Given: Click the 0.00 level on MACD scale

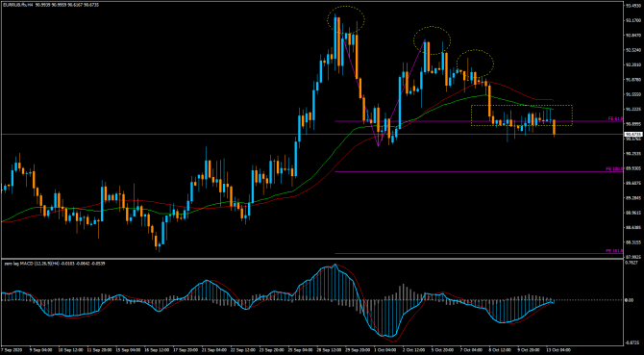Looking at the screenshot, I should 630,300.
